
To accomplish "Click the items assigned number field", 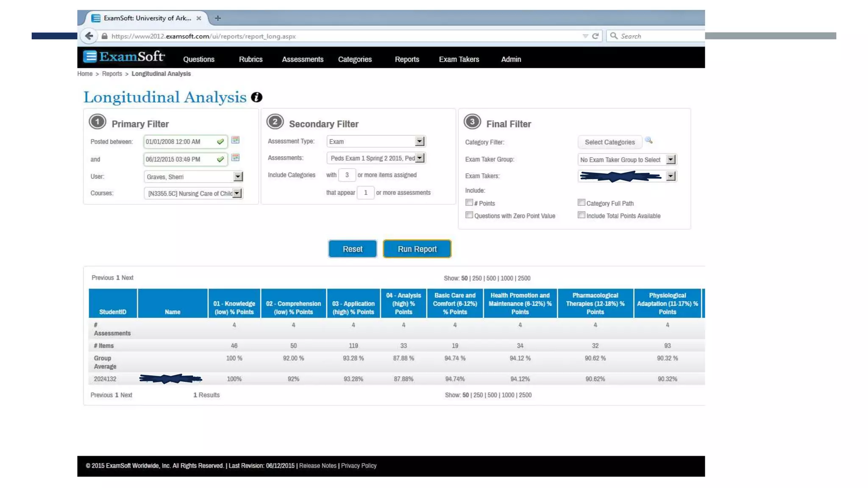I will tap(347, 175).
